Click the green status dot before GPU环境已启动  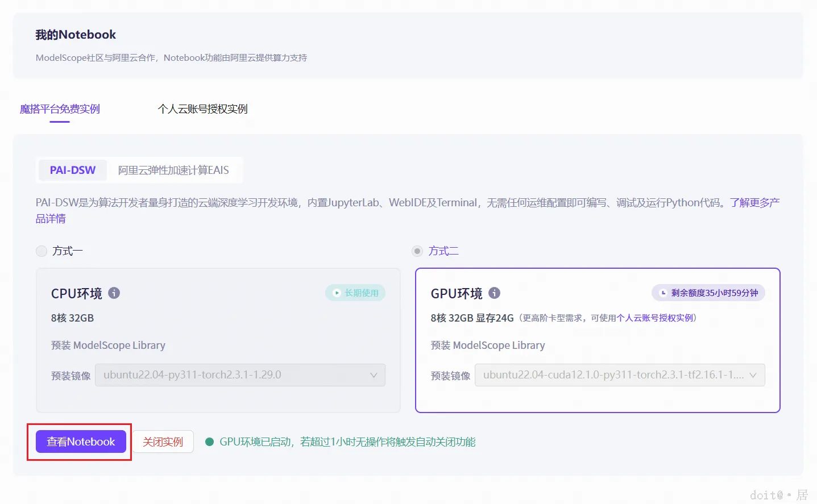tap(210, 441)
